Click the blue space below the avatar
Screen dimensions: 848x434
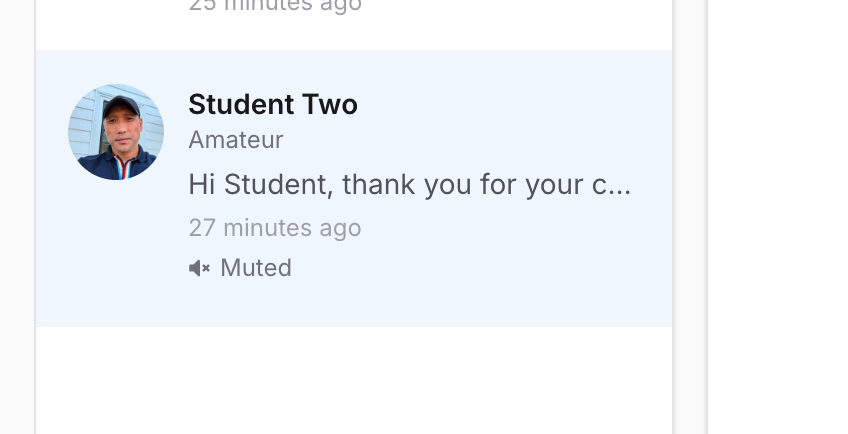pos(116,250)
